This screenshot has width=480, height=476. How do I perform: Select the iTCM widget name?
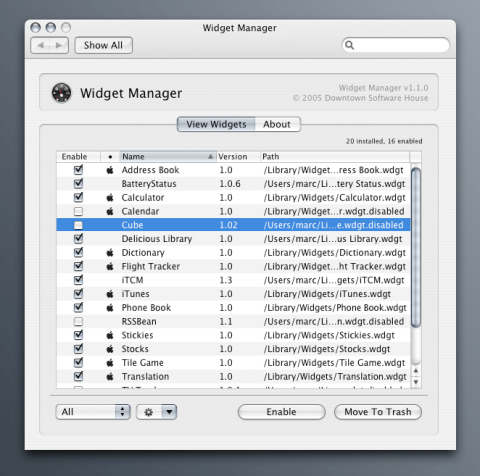[x=132, y=280]
